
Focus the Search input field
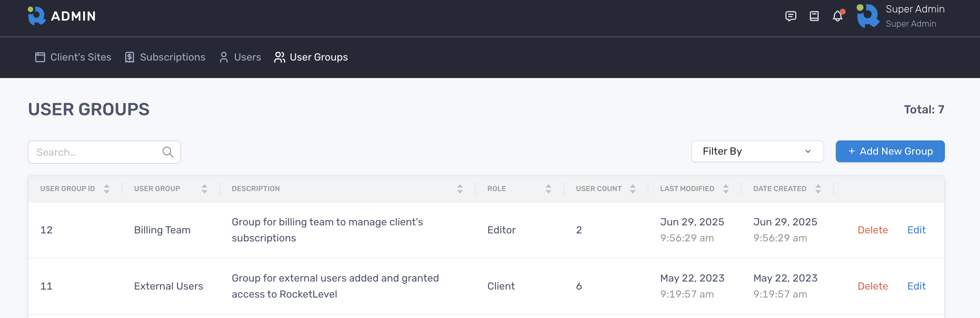95,152
